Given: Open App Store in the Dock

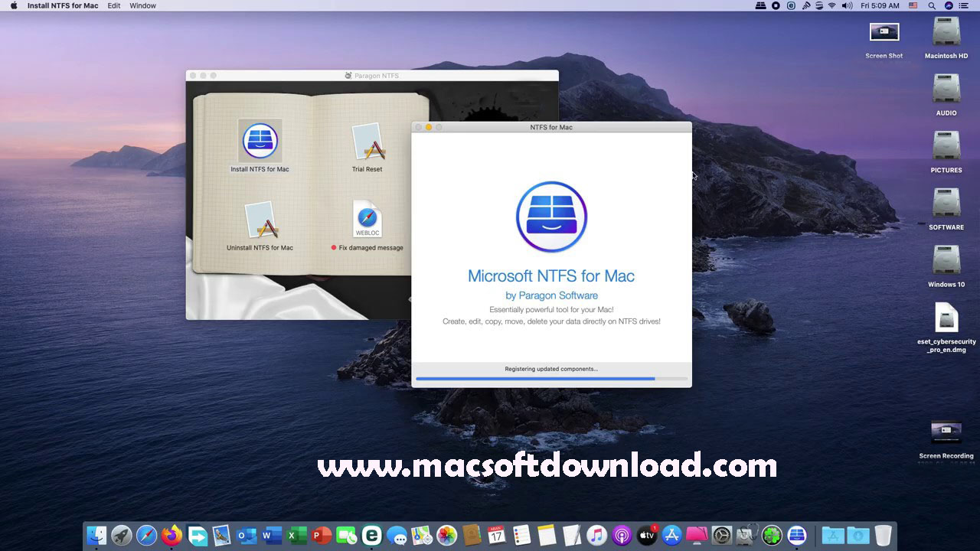Looking at the screenshot, I should point(671,535).
